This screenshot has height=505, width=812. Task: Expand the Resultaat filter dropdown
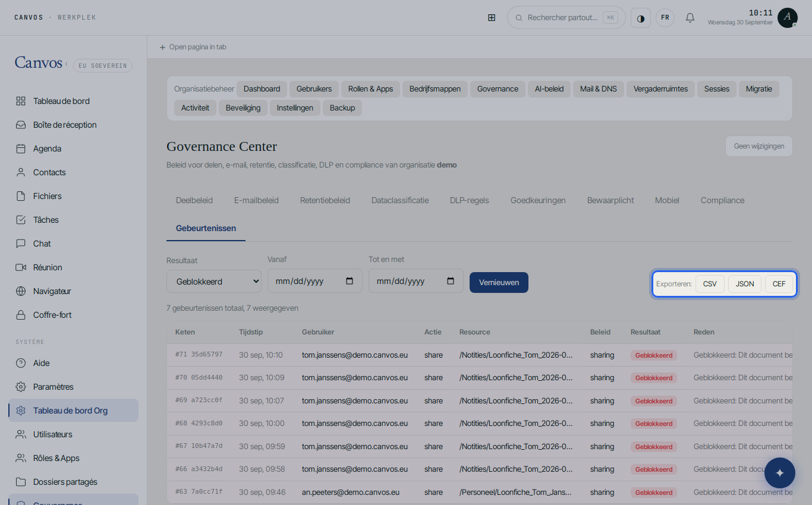pos(214,281)
